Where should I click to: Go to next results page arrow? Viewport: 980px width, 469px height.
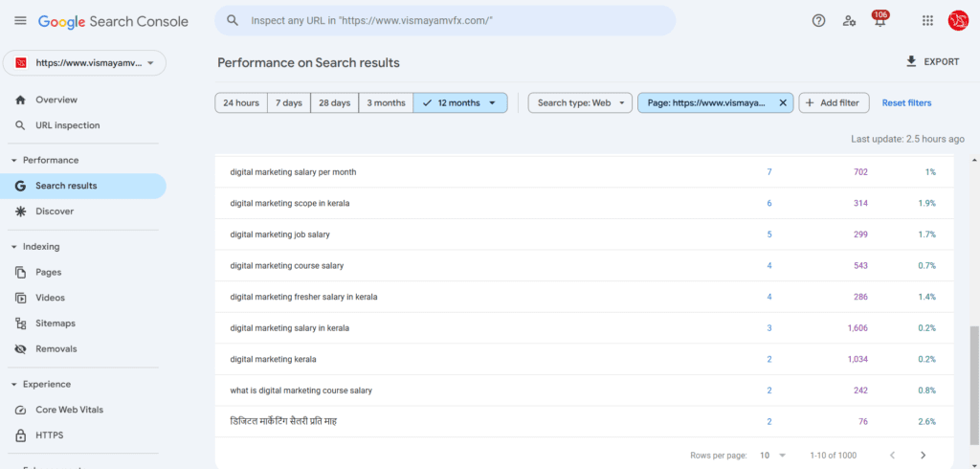pos(924,456)
